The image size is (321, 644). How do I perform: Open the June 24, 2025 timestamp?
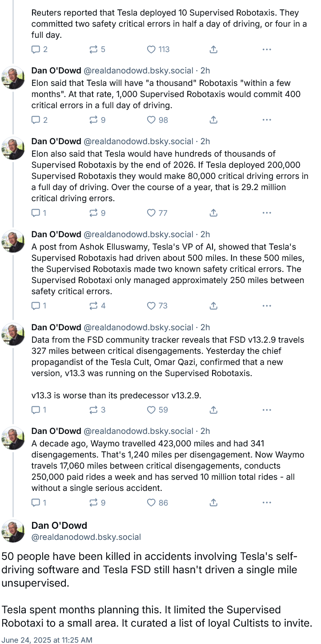[47, 640]
